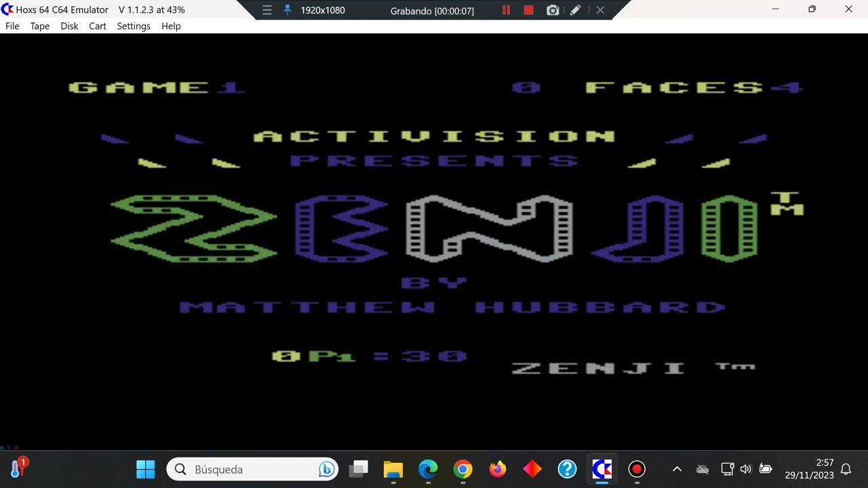Image resolution: width=868 pixels, height=488 pixels.
Task: Open the File menu
Action: (12, 26)
